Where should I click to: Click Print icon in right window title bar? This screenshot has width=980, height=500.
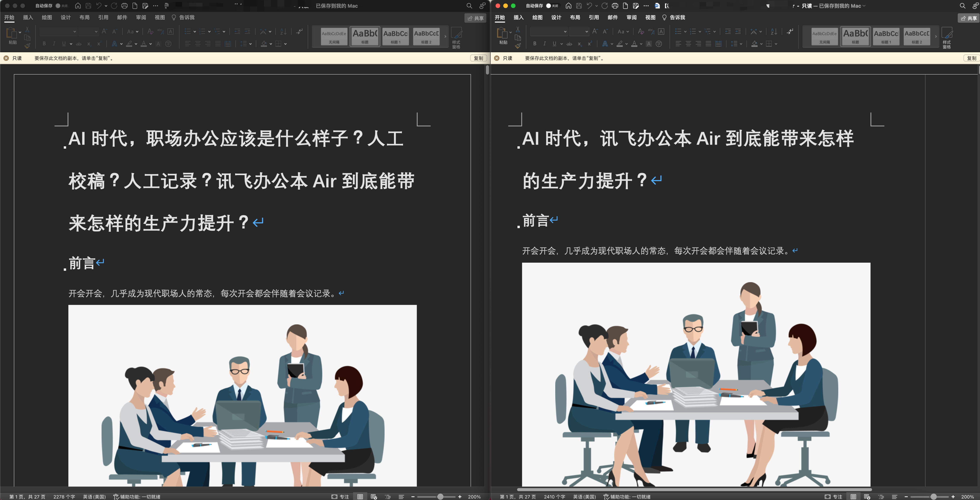[615, 6]
